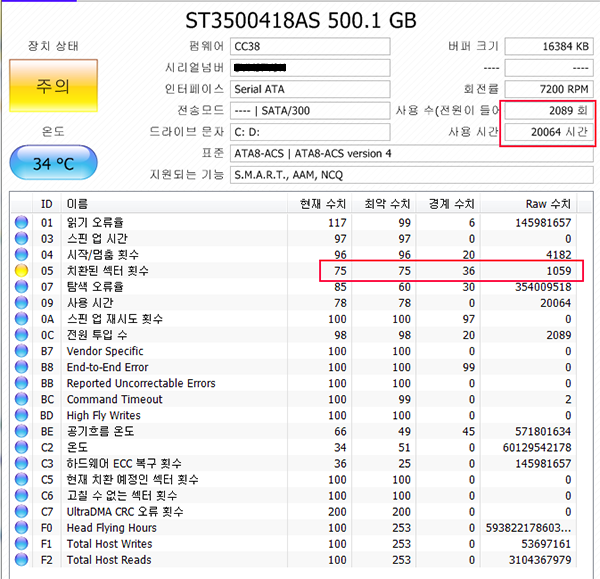Click the 경계 수치 column header
The width and height of the screenshot is (600, 579).
pyautogui.click(x=448, y=204)
